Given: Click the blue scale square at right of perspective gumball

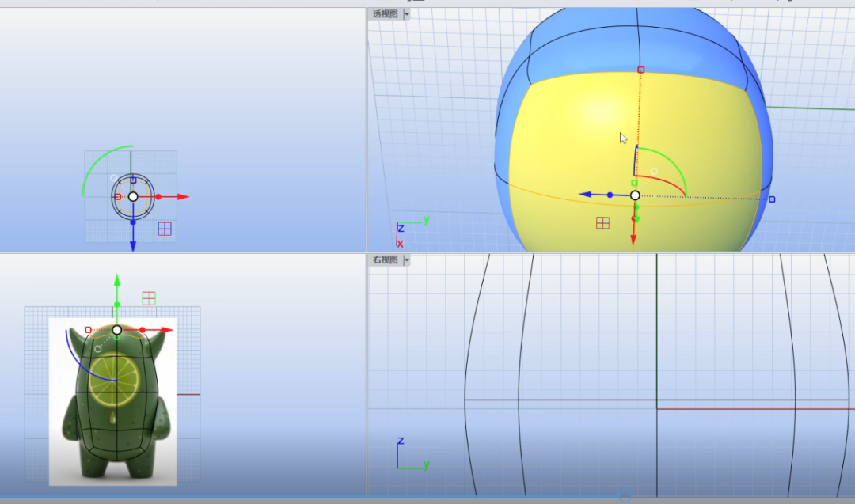Looking at the screenshot, I should (772, 199).
